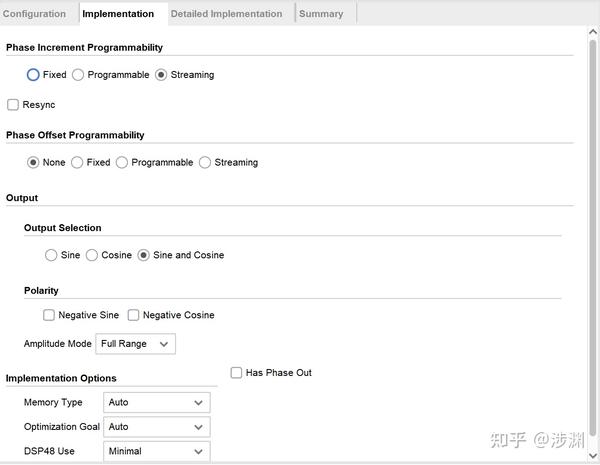Open the Optimization Goal dropdown

156,427
